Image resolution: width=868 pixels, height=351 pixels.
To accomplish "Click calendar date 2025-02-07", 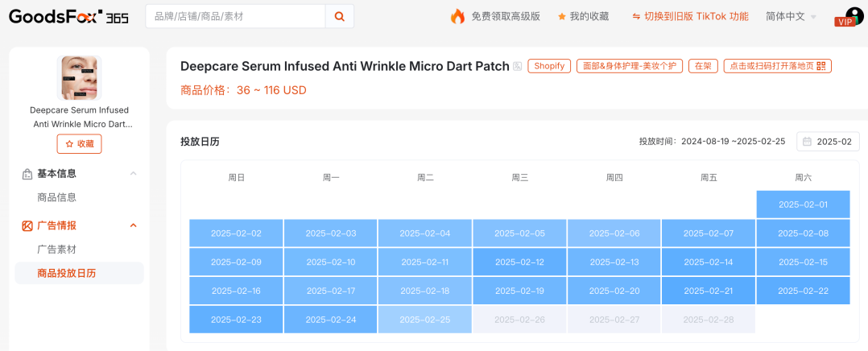I will 709,233.
